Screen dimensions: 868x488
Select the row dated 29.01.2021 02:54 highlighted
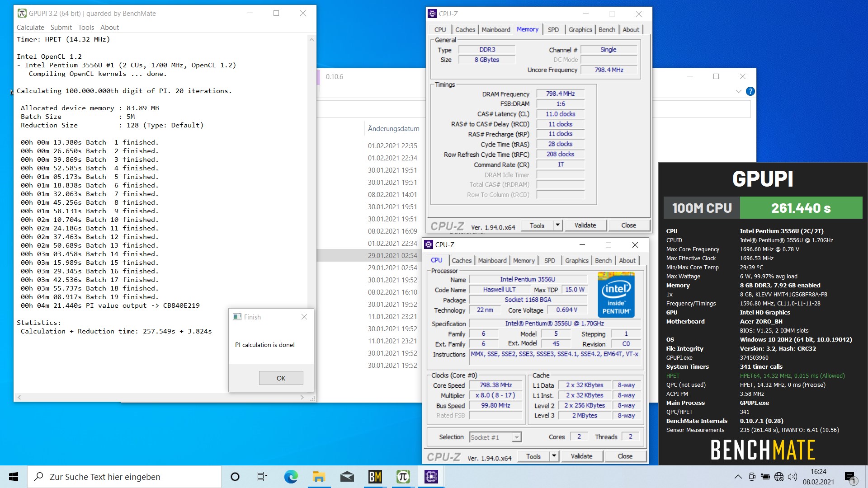click(x=368, y=255)
